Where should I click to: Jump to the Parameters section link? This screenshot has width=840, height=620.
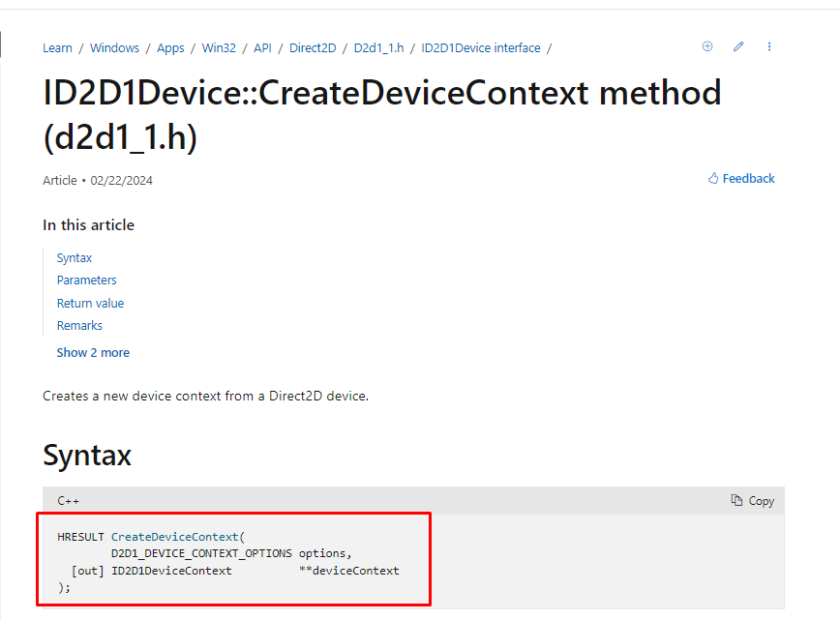[x=87, y=280]
